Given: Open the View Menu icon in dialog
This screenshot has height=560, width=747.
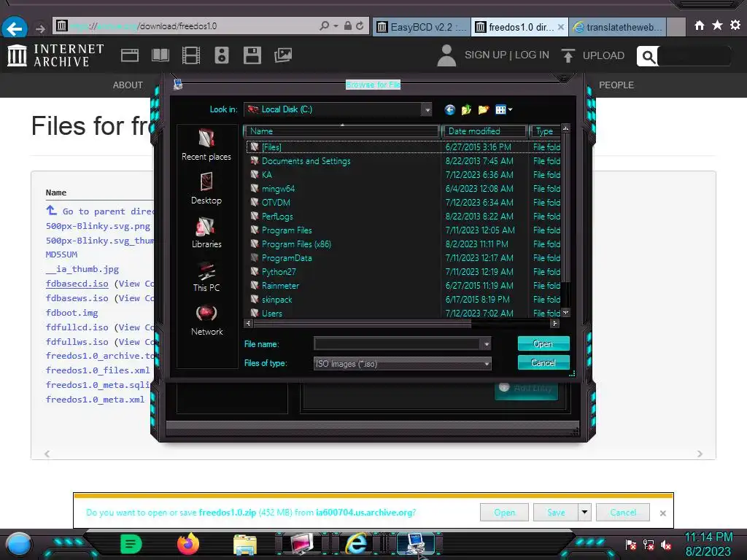Looking at the screenshot, I should [503, 110].
